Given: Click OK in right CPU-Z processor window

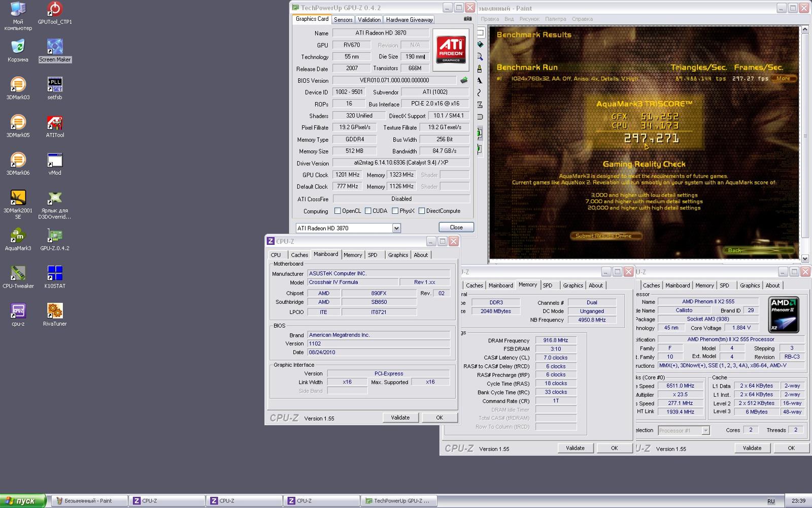Looking at the screenshot, I should (x=791, y=448).
